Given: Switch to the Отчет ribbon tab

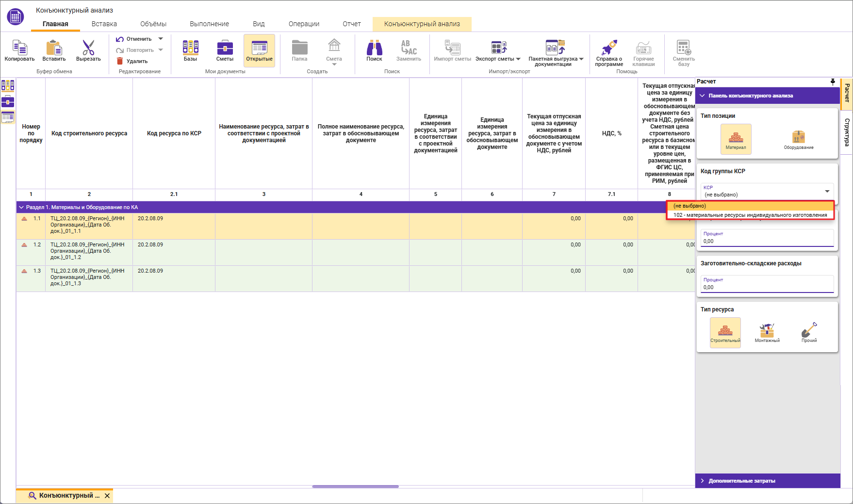Looking at the screenshot, I should (351, 24).
